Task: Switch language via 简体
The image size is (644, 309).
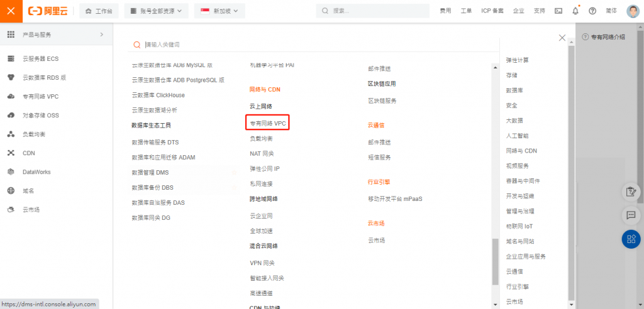Action: click(611, 11)
